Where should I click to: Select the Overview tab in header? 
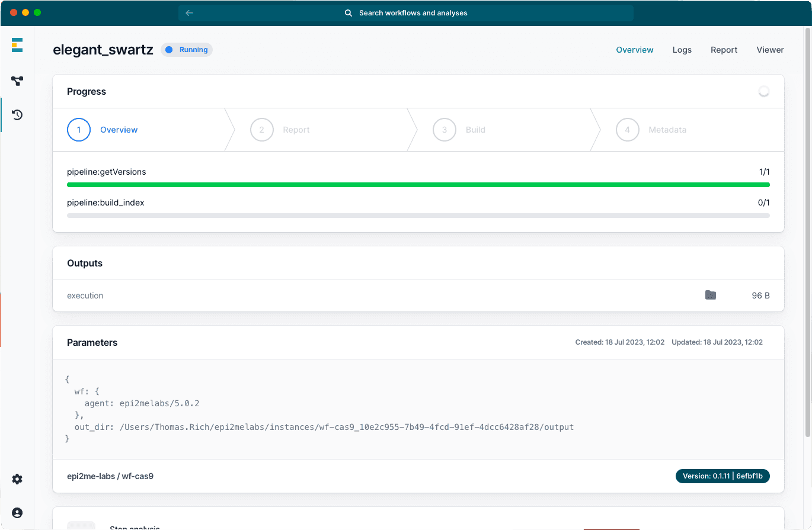click(x=634, y=50)
